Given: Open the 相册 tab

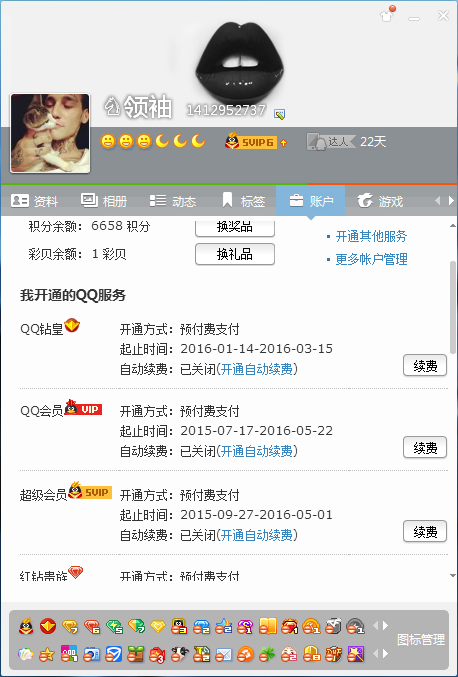Looking at the screenshot, I should click(104, 201).
